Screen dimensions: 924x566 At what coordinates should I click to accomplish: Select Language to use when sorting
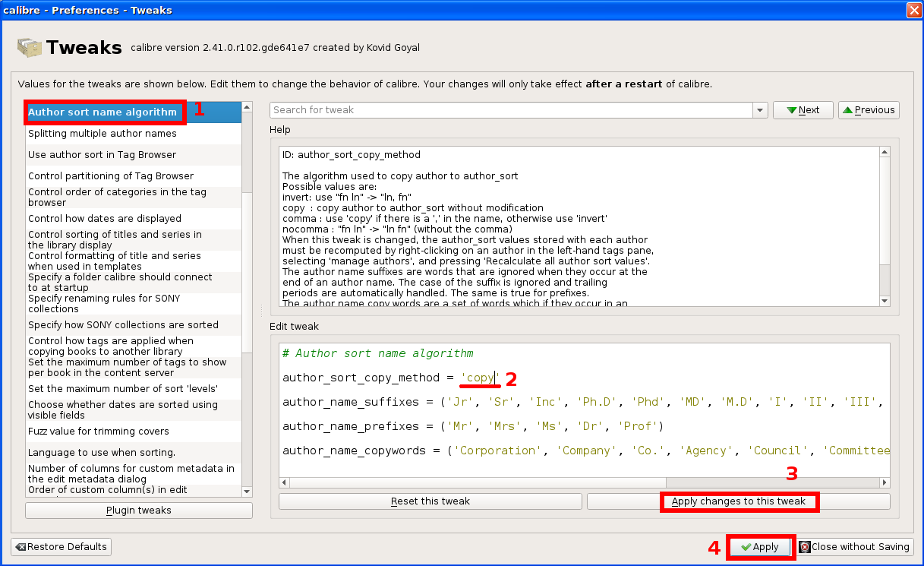(133, 452)
